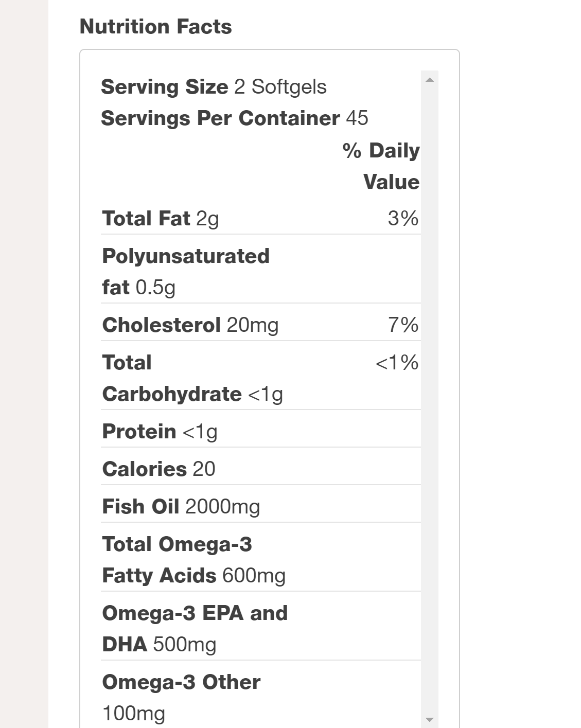Click the Cholesterol 20mg row label
The height and width of the screenshot is (728, 581).
(190, 325)
